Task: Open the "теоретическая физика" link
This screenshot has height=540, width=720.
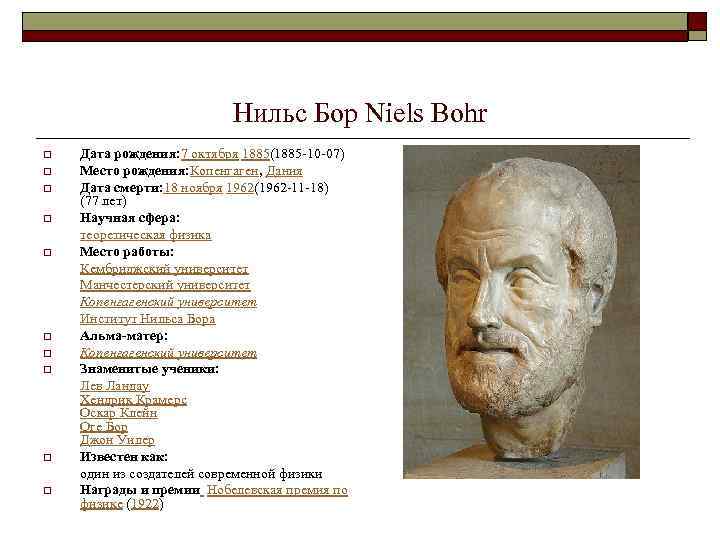Action: click(x=146, y=235)
